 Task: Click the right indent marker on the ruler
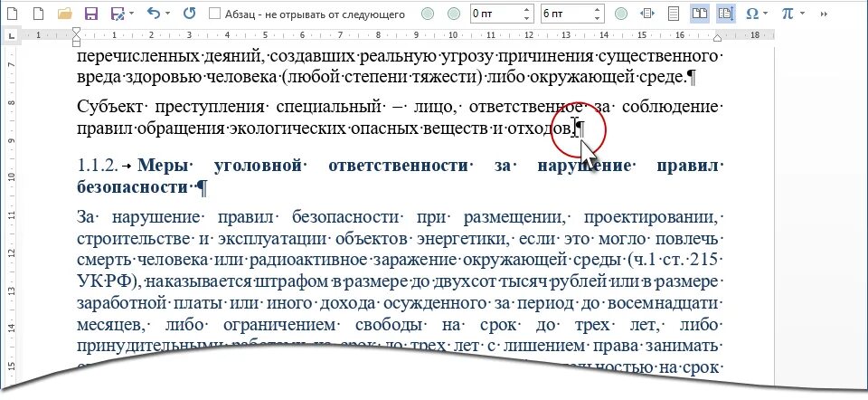click(717, 38)
